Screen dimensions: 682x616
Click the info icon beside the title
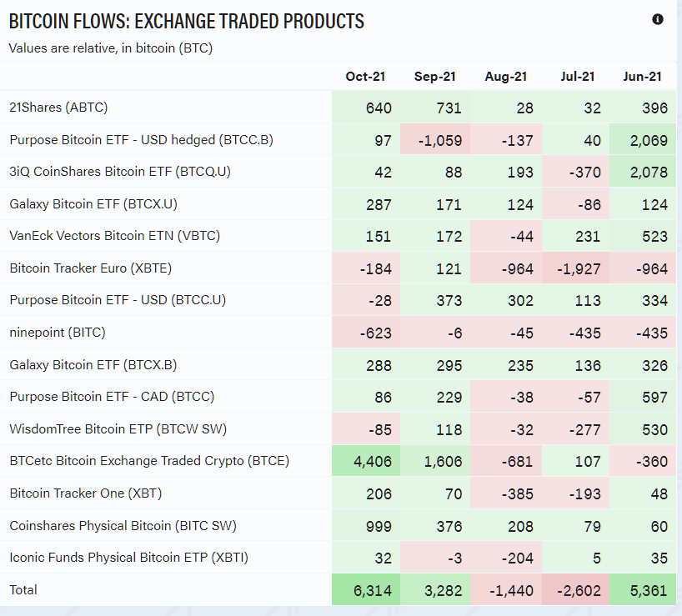coord(657,19)
